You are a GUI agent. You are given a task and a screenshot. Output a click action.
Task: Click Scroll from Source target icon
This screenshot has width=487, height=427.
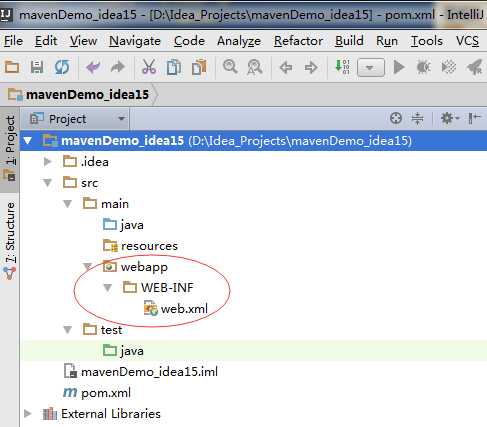pyautogui.click(x=396, y=118)
